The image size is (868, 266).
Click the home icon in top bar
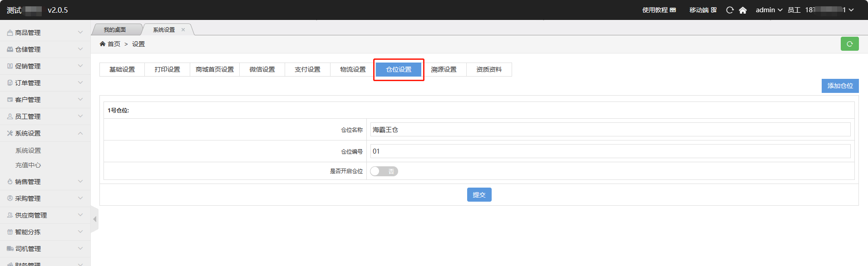(x=743, y=10)
